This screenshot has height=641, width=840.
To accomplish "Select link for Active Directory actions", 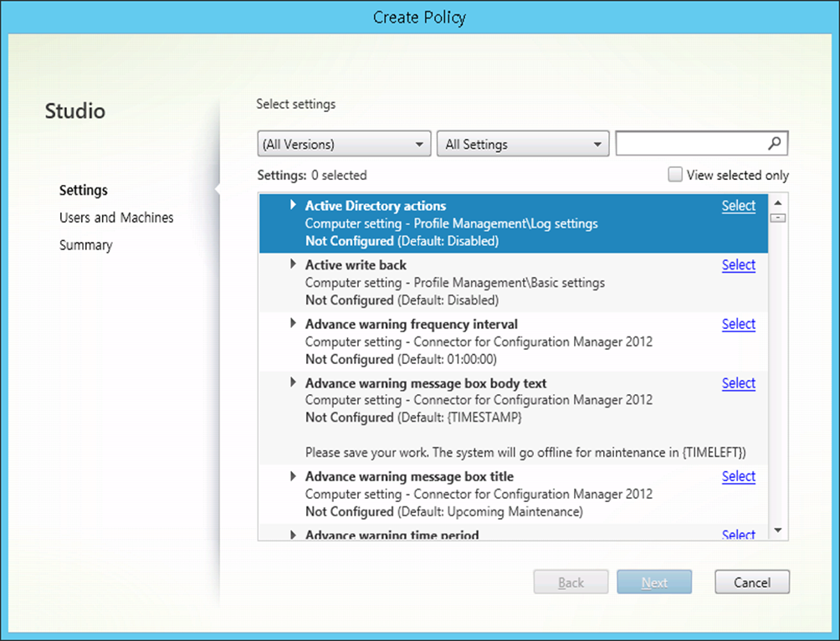I will 738,206.
